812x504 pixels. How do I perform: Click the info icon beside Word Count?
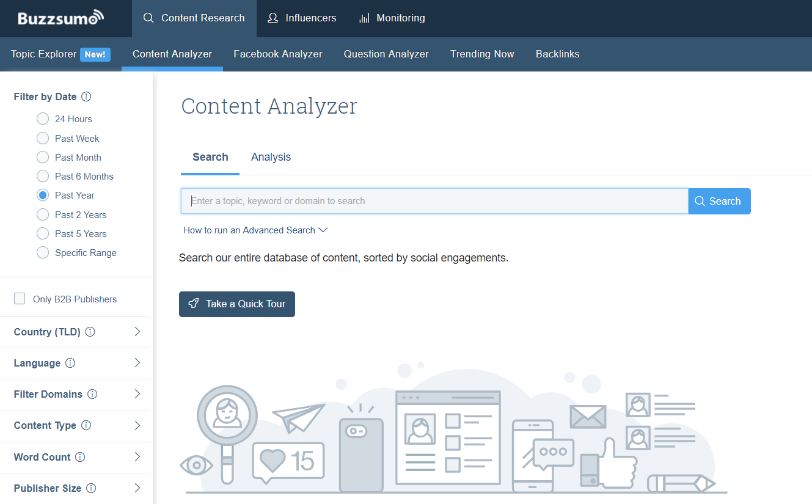point(80,457)
